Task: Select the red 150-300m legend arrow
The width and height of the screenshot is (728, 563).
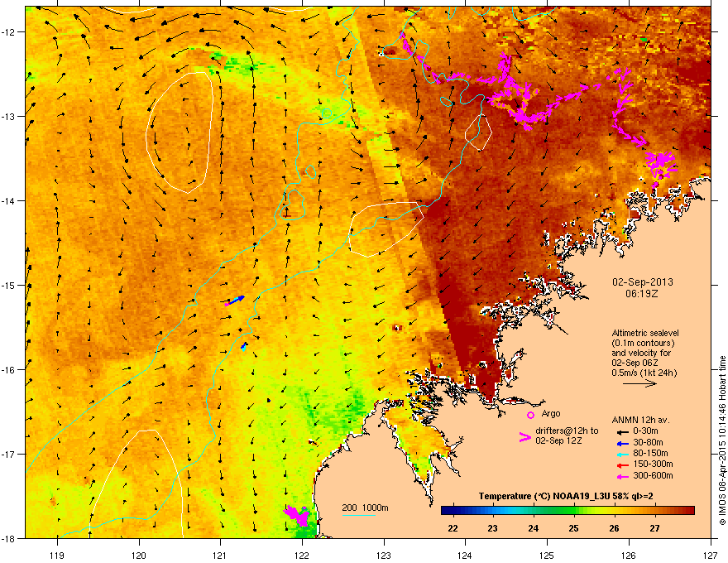Action: coord(622,464)
